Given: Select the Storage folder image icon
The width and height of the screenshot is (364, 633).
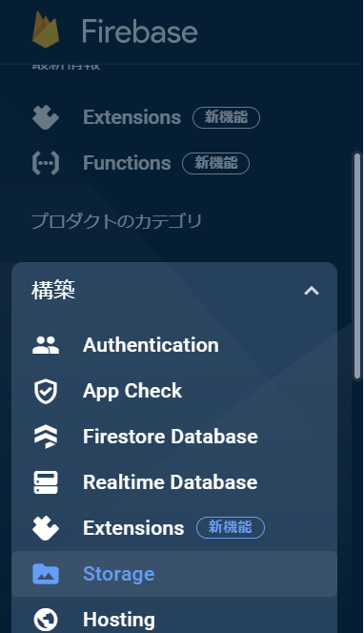Looking at the screenshot, I should pos(46,574).
